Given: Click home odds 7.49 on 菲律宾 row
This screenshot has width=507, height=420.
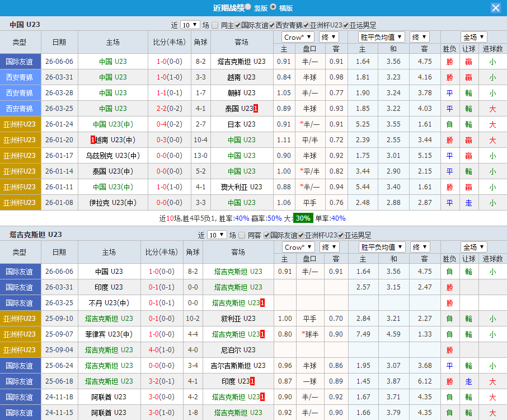Looking at the screenshot, I should 363,334.
